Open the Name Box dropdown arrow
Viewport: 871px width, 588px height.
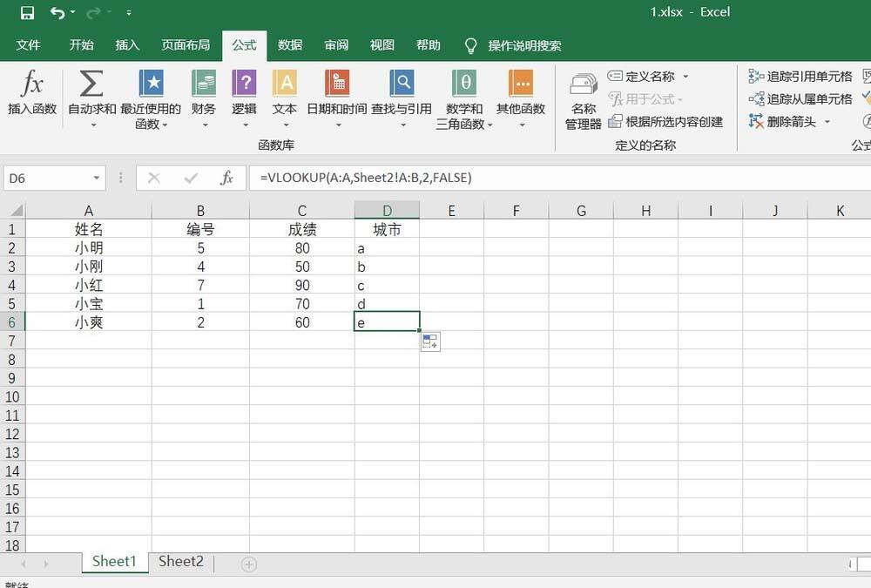coord(96,179)
